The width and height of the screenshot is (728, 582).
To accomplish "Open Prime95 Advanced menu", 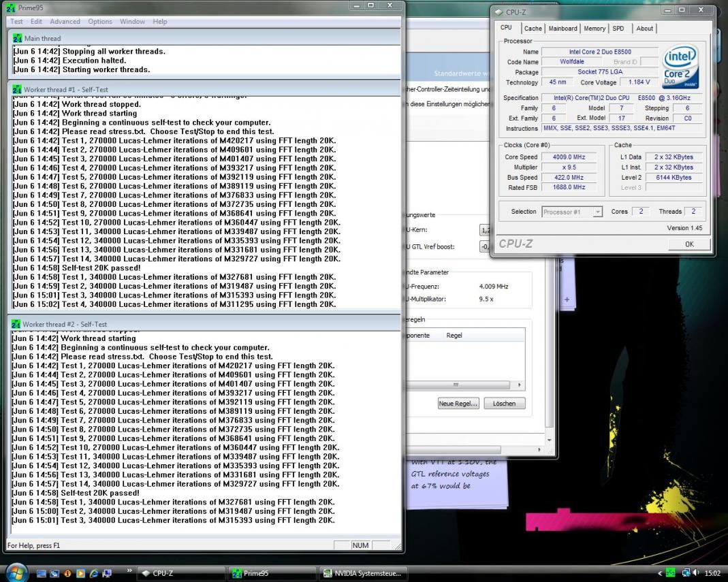I will click(x=65, y=21).
